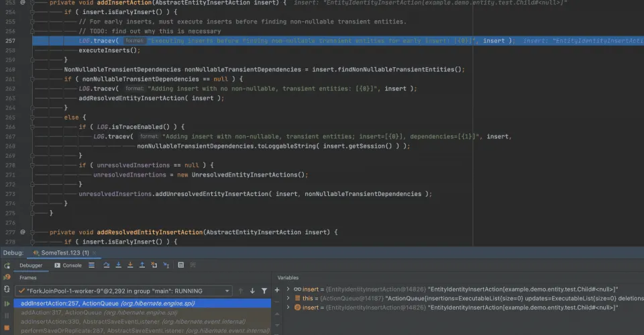Collapse the isTraceEnabled block at line 266
The height and width of the screenshot is (335, 644).
point(32,127)
